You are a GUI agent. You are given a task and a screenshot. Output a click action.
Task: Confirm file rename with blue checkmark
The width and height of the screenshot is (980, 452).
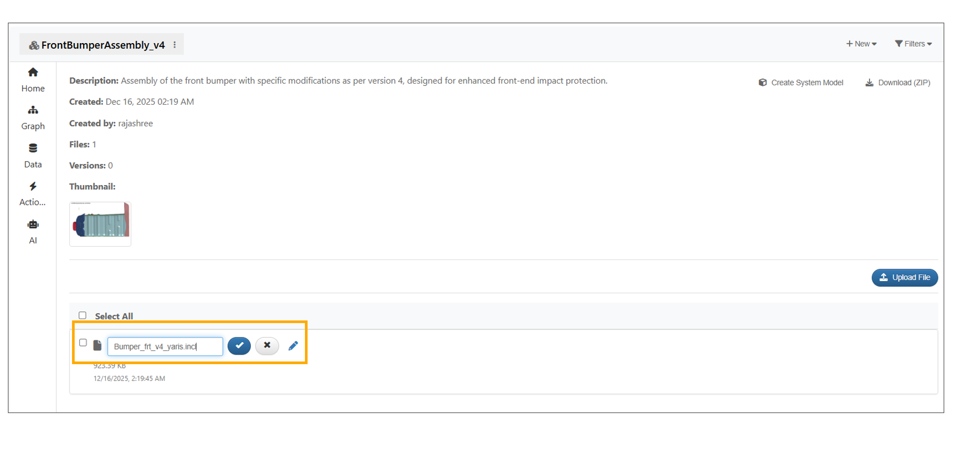point(239,346)
